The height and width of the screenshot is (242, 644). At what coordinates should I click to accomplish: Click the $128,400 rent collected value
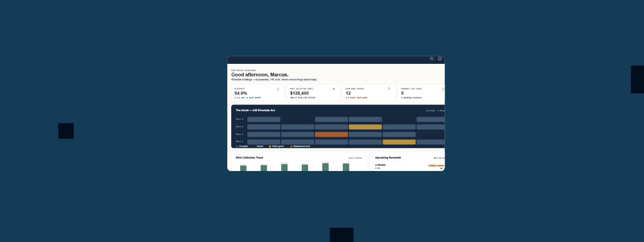coord(299,93)
